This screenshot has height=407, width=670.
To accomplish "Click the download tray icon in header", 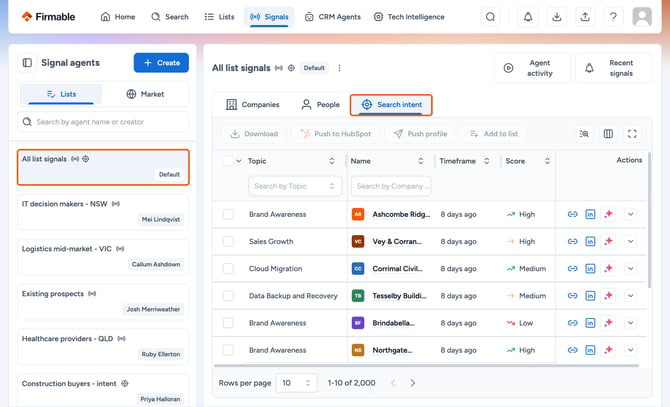I will 556,17.
